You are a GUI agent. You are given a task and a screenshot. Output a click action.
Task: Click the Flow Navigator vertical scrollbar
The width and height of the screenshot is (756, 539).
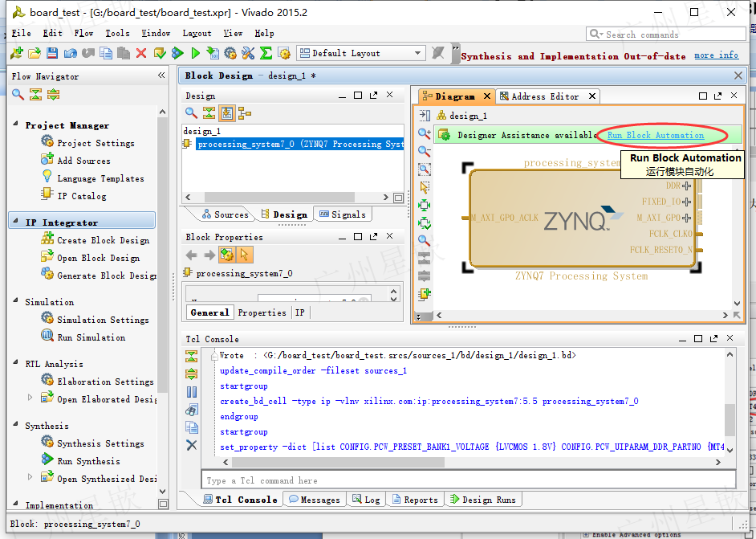(x=162, y=255)
